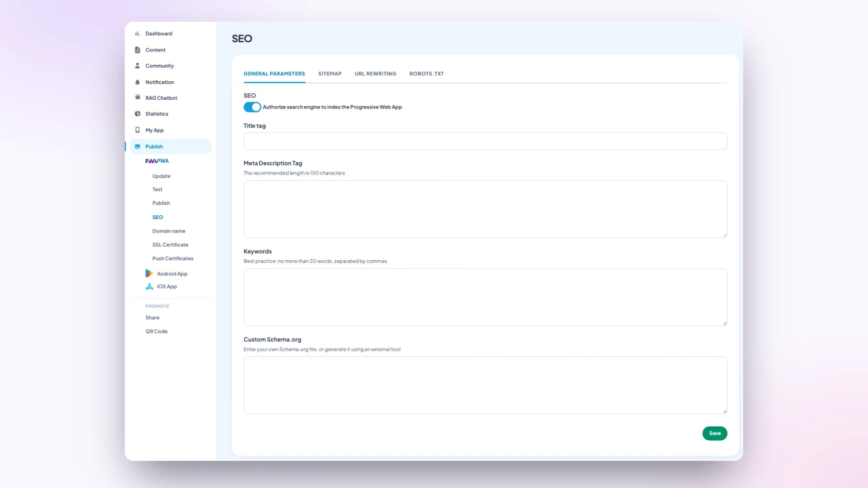Click the Android App label

coord(172,274)
